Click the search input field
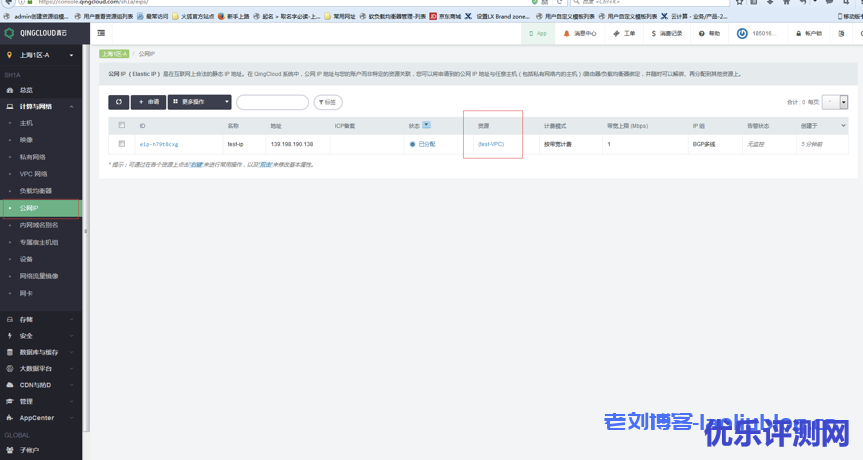This screenshot has width=863, height=460. [272, 102]
